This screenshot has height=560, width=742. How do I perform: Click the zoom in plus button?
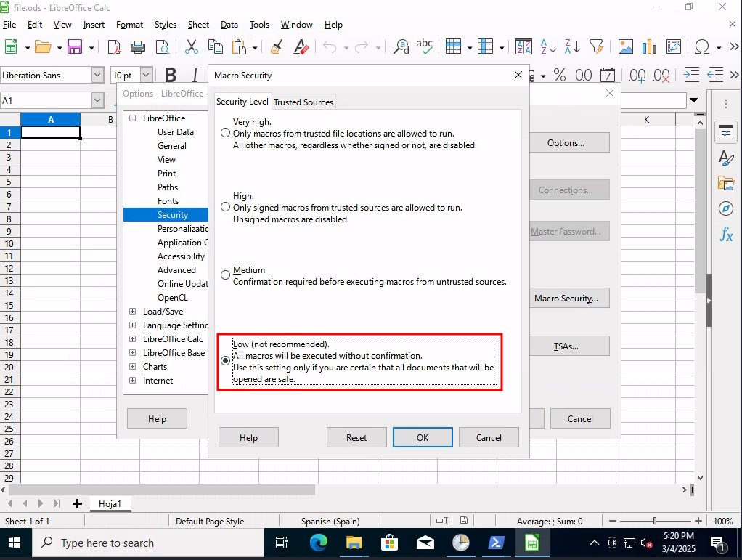[698, 521]
